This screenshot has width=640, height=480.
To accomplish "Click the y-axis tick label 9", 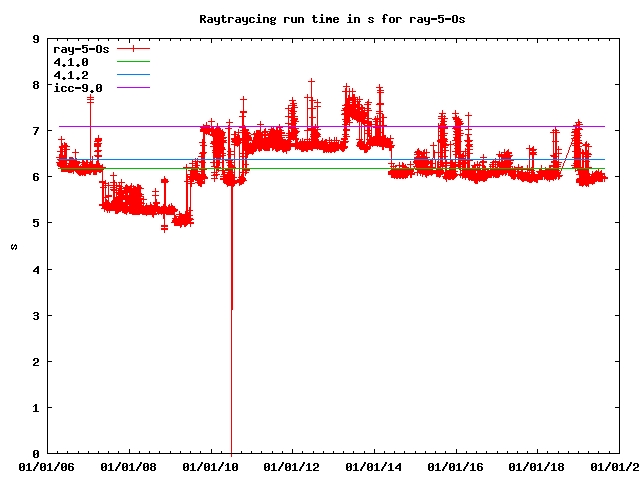I will coord(36,39).
